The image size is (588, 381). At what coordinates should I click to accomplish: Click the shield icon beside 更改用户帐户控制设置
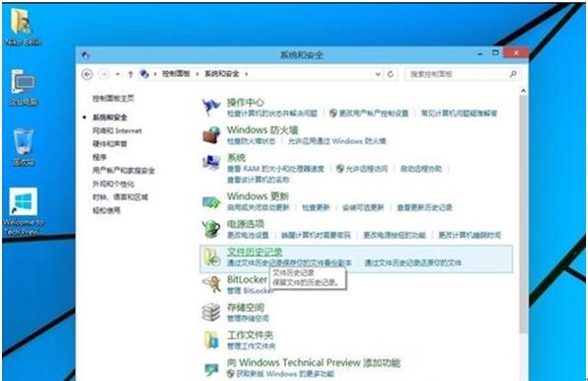[x=333, y=113]
